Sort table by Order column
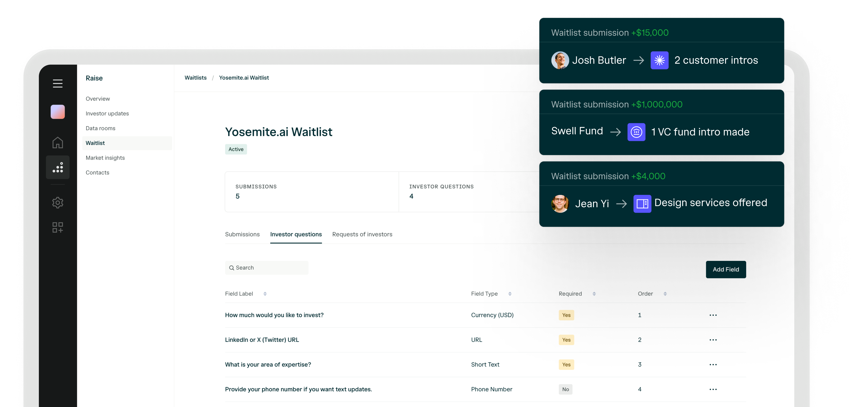Viewport: 868px width, 407px height. (665, 294)
